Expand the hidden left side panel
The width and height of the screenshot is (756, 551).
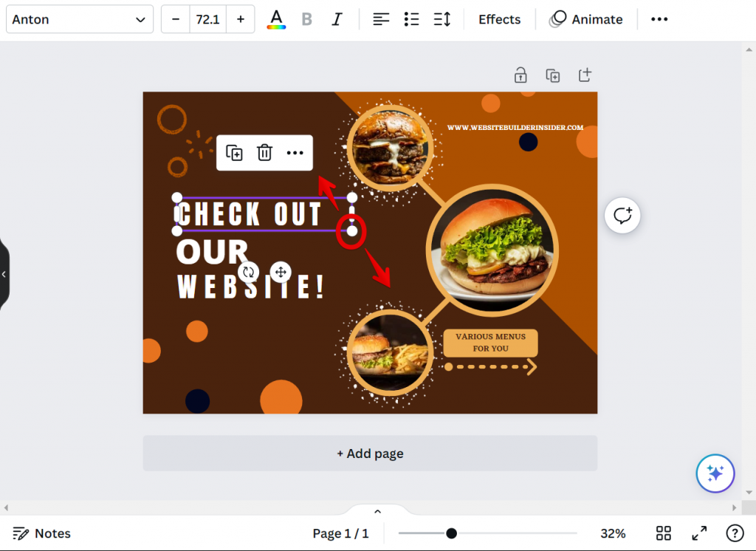click(4, 274)
